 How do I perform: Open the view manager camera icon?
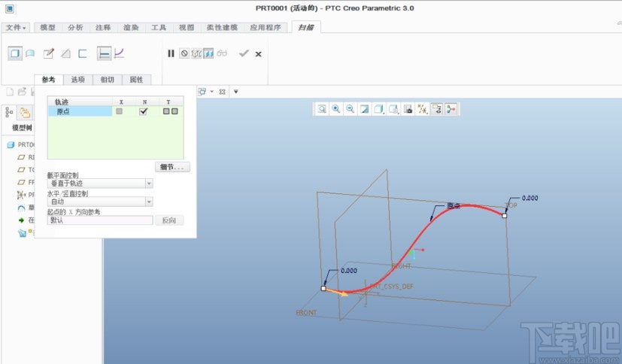click(408, 109)
